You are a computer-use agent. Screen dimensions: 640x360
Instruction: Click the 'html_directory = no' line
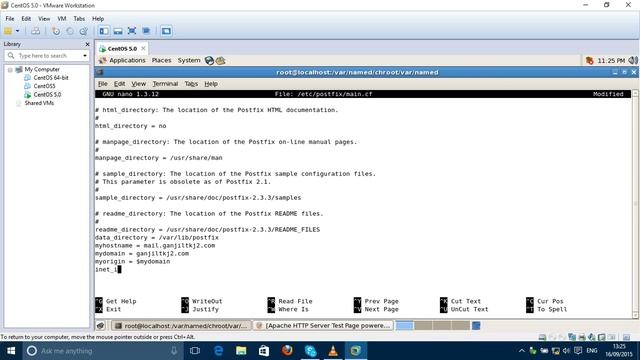(x=131, y=126)
